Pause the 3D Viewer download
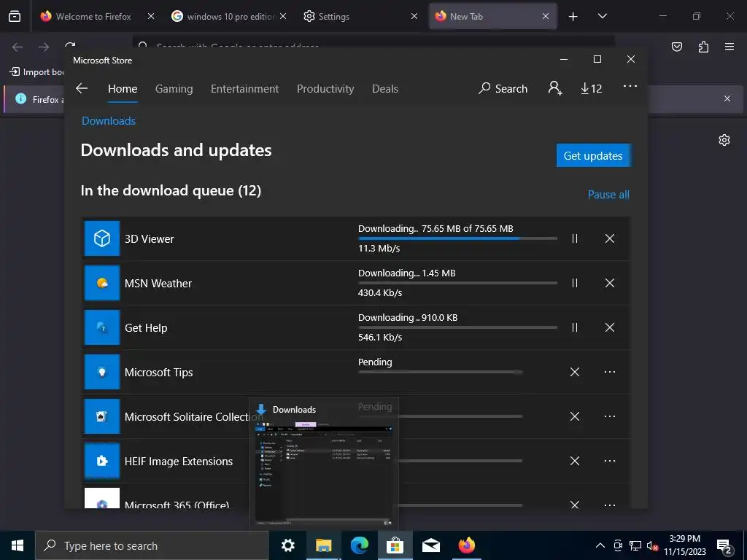Viewport: 747px width, 560px height. click(575, 238)
